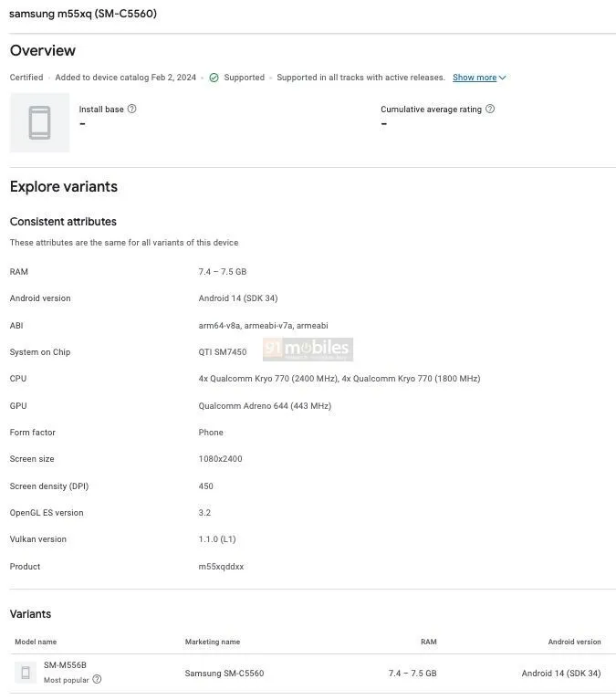Click the QTI SM7450 chip value
Screen dimensions: 616x700
pyautogui.click(x=223, y=352)
